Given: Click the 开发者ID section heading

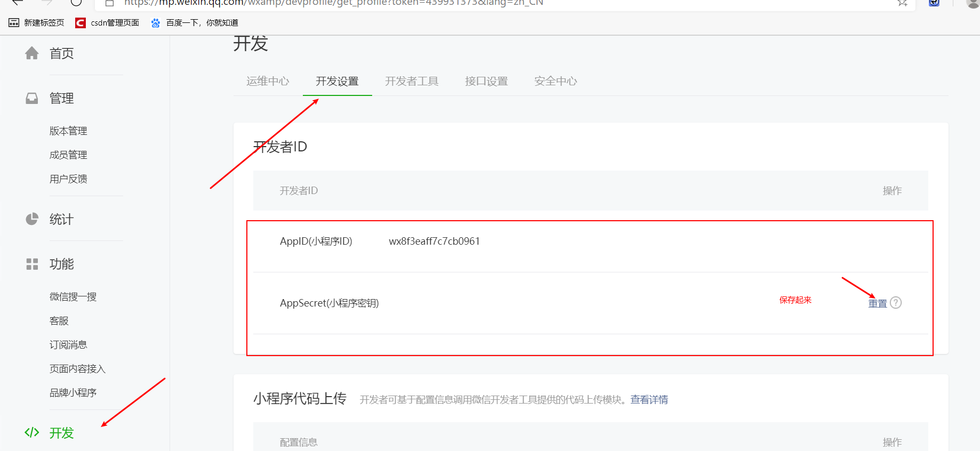Looking at the screenshot, I should tap(280, 147).
